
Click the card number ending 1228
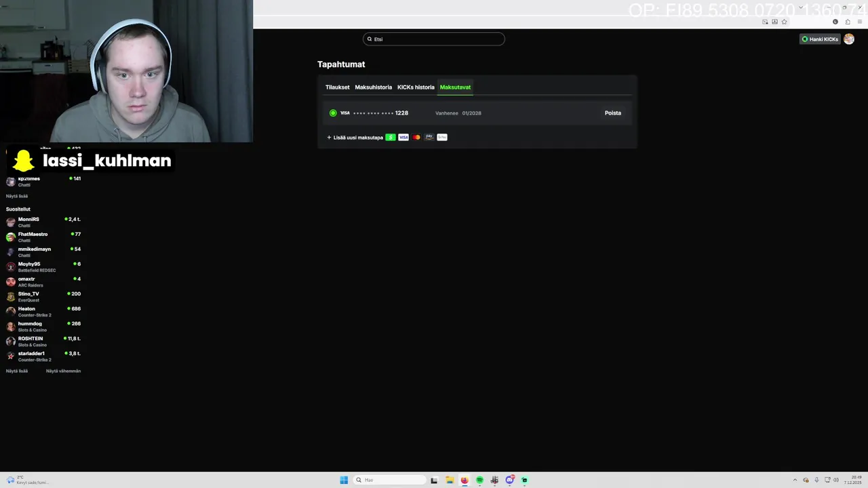coord(380,113)
